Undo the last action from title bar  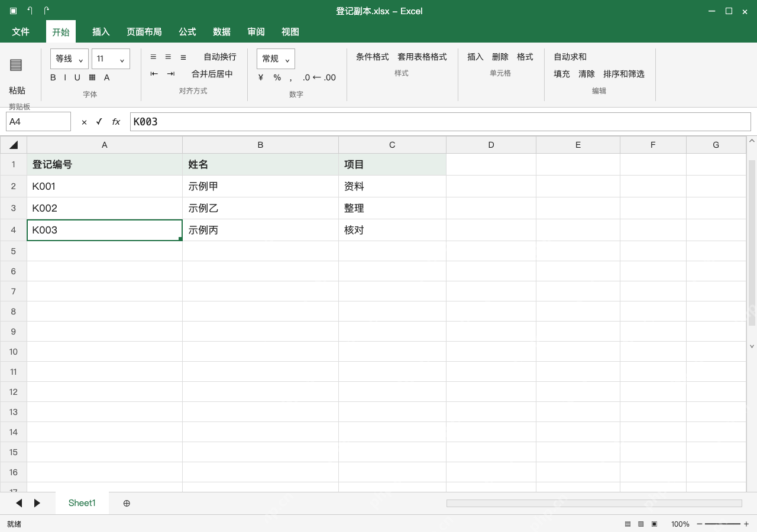pyautogui.click(x=30, y=11)
